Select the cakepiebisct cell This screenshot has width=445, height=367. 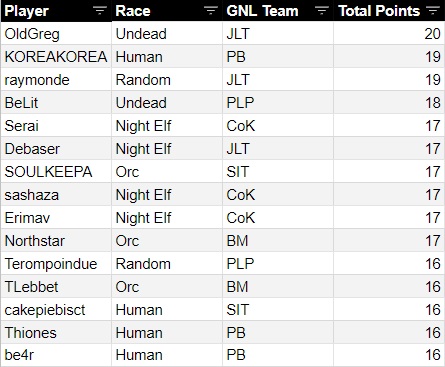pos(56,310)
